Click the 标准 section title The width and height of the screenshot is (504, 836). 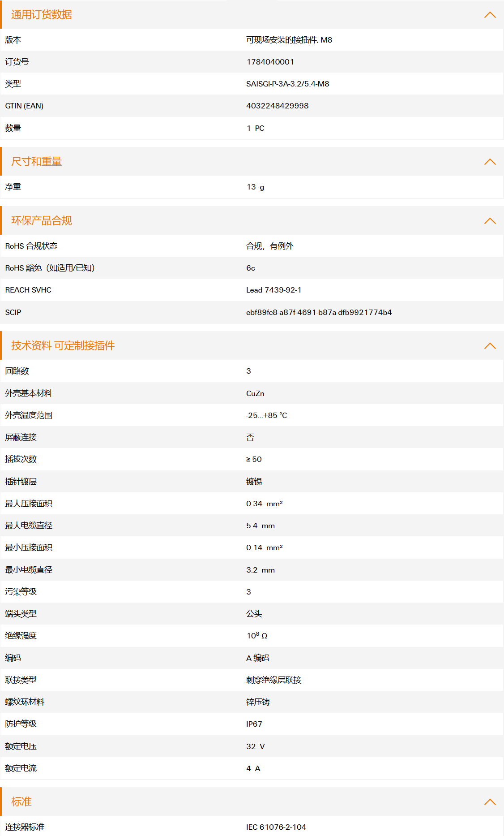pos(21,802)
